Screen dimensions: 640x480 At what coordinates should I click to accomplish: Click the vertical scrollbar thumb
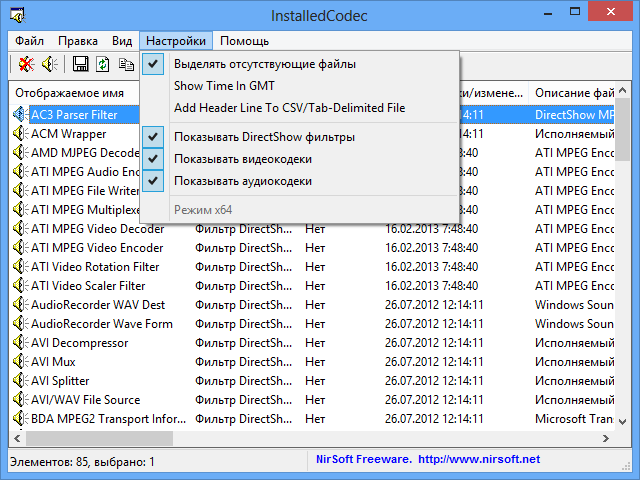point(622,129)
